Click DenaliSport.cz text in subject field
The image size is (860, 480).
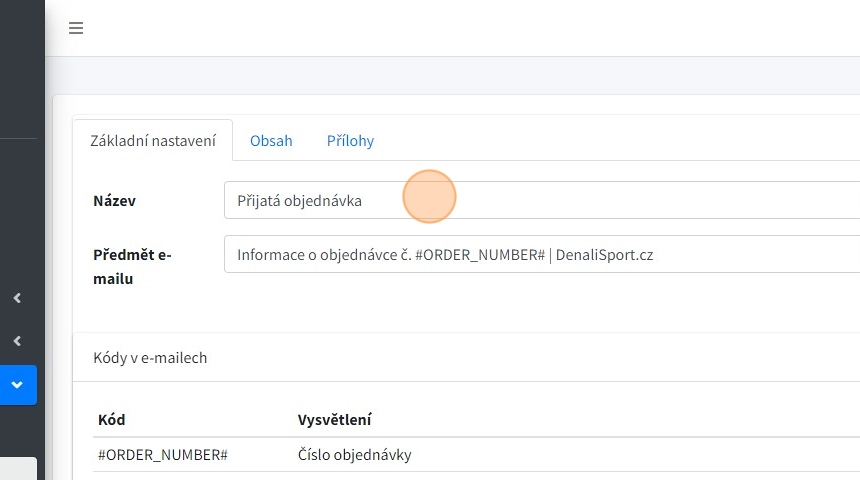[x=605, y=255]
